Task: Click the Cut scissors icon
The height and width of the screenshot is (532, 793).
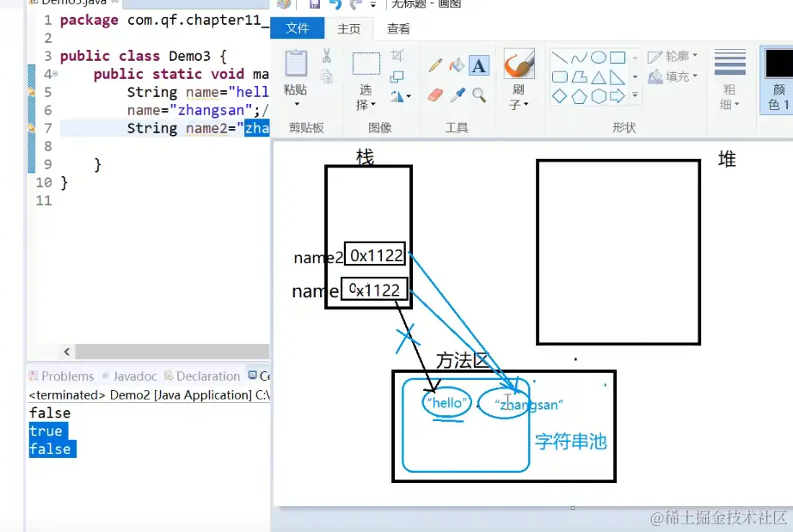Action: coord(327,56)
